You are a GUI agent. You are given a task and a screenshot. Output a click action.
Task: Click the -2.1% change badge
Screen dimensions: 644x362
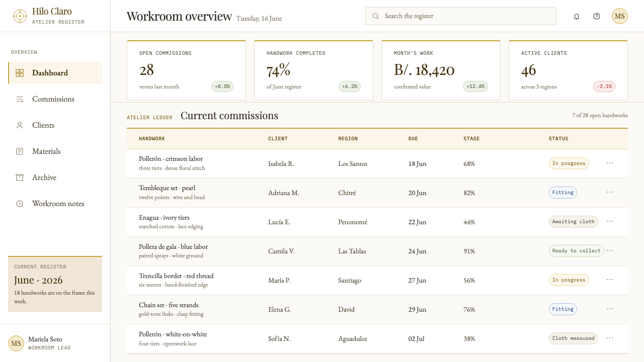604,86
